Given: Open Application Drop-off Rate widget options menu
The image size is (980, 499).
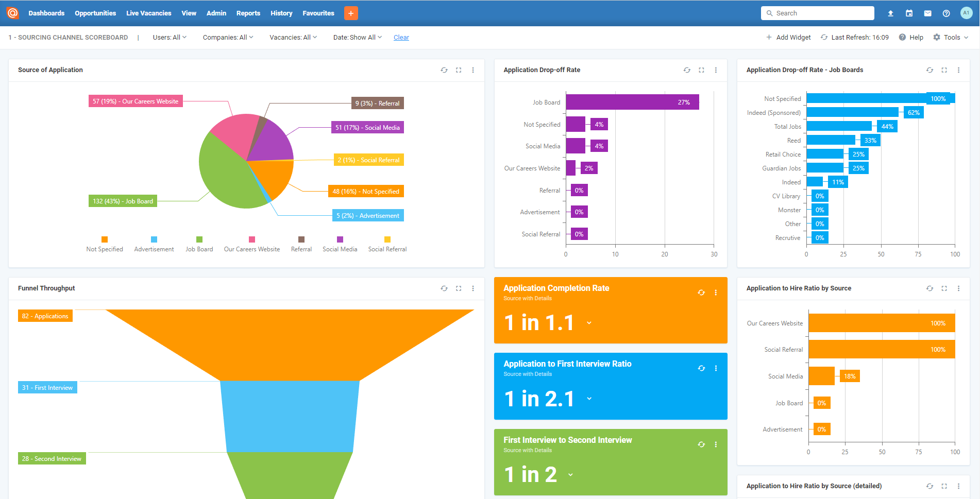Looking at the screenshot, I should click(716, 70).
